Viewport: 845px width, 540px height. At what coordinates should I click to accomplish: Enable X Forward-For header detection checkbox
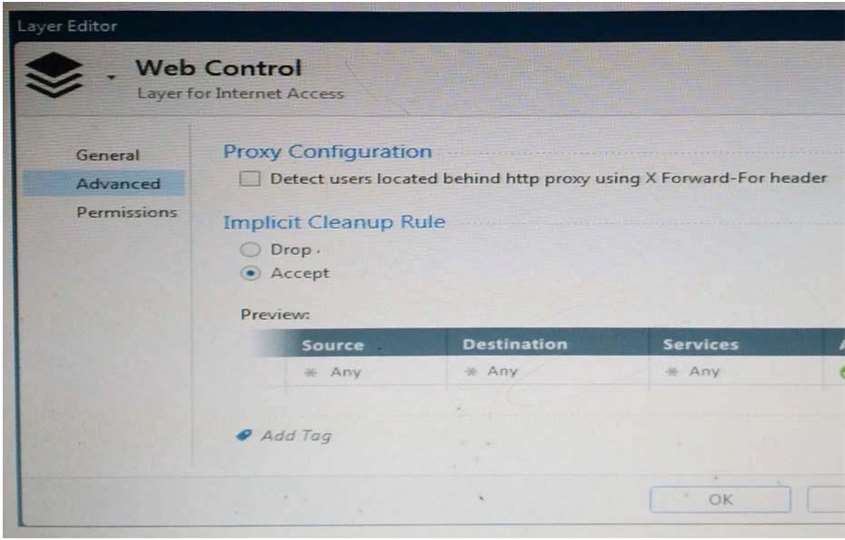pos(250,178)
